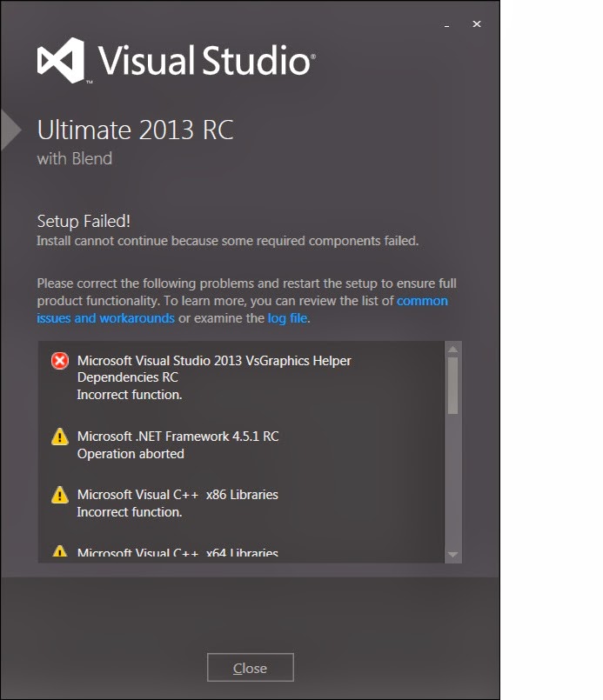Select the Microsoft .NET Framework 4.5.1 RC entry
This screenshot has height=700, width=603.
(178, 437)
